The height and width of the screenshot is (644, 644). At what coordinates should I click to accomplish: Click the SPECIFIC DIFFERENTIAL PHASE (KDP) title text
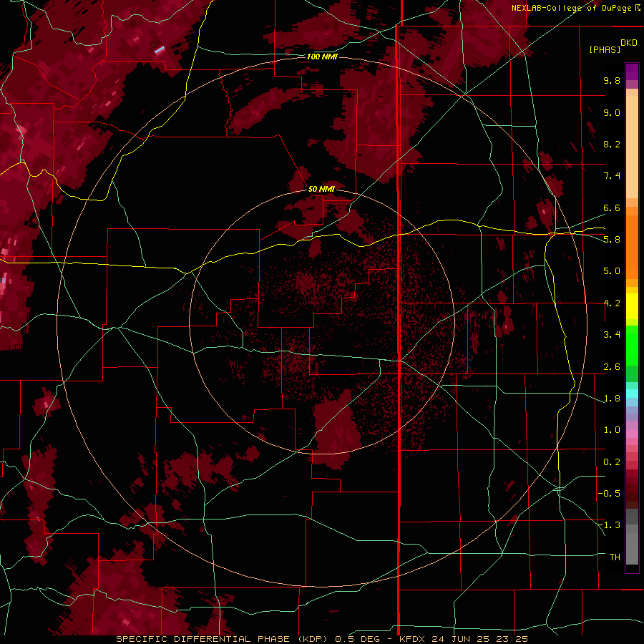[223, 639]
